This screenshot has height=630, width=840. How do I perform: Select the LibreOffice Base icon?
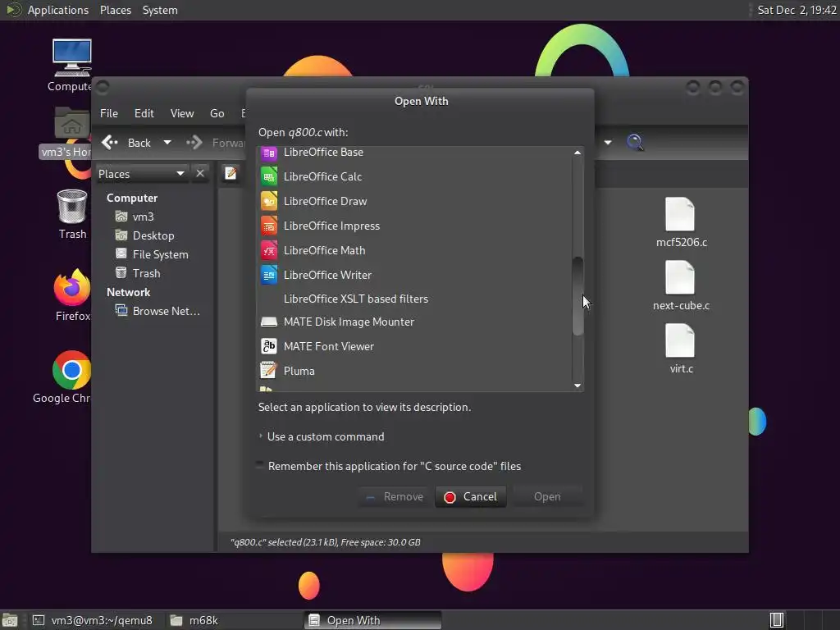coord(269,153)
